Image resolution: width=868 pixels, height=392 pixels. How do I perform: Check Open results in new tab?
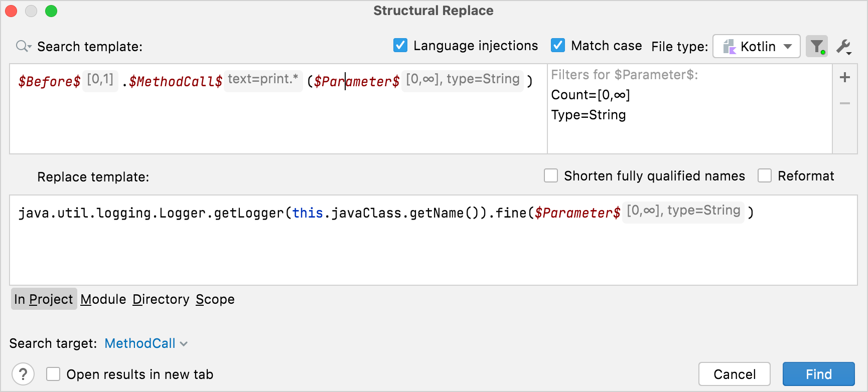pos(53,374)
